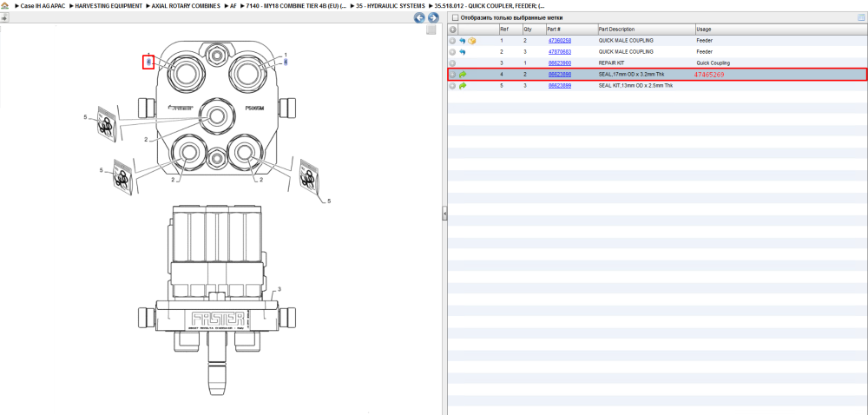Enable 'Отобразить только выбранные метки' checkbox
This screenshot has height=415, width=868.
(455, 17)
